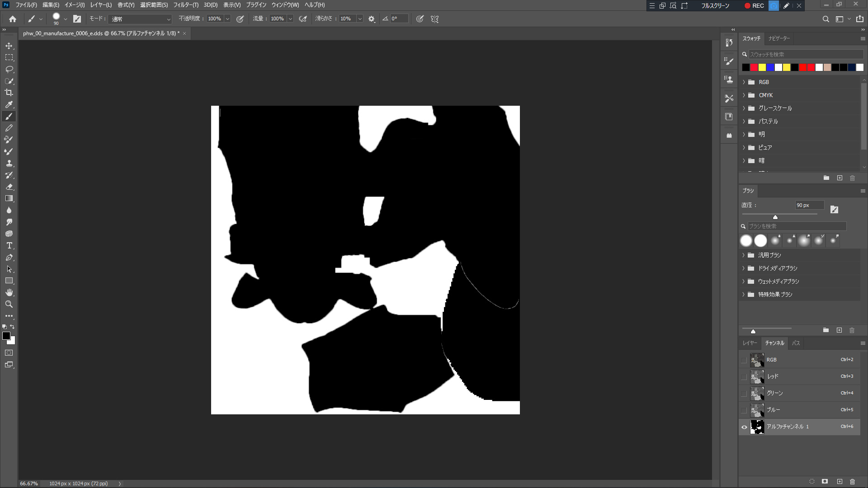Switch to the レイヤー tab
The height and width of the screenshot is (488, 868).
[749, 343]
